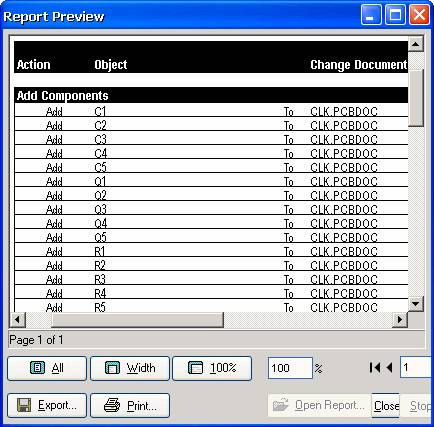Maximize the Report Preview window
The image size is (434, 427).
[x=395, y=15]
